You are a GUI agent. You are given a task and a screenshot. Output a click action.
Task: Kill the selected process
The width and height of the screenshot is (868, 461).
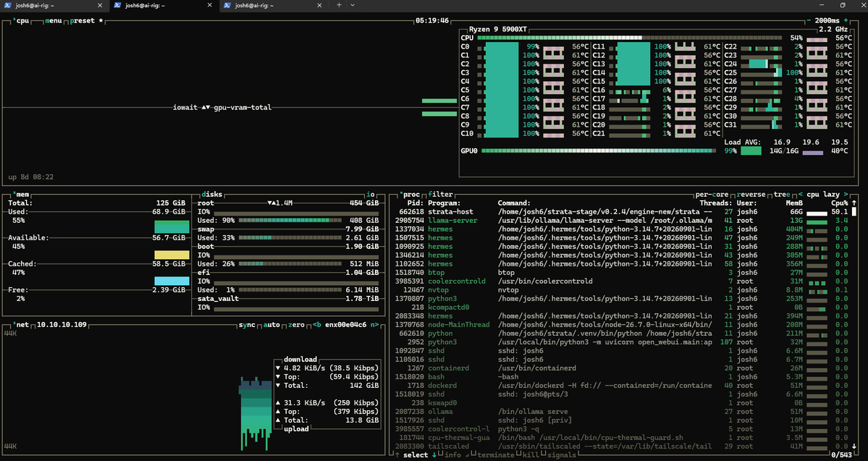click(529, 455)
